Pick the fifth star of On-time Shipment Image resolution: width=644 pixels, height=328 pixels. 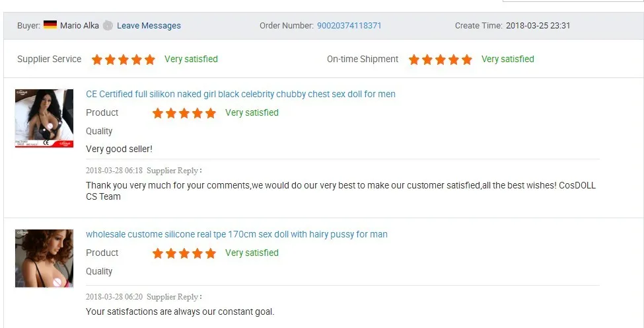tap(467, 60)
